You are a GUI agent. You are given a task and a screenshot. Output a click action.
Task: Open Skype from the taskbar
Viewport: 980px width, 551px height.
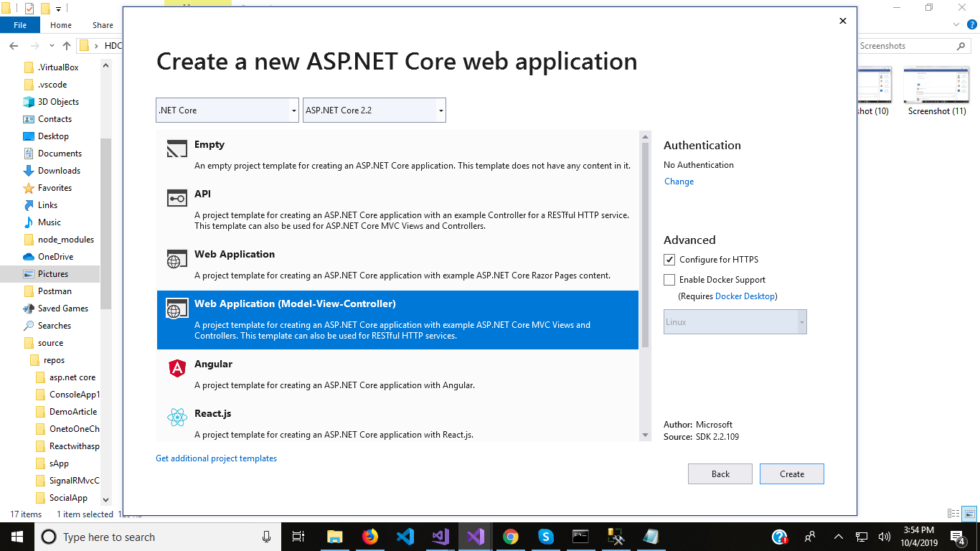545,537
